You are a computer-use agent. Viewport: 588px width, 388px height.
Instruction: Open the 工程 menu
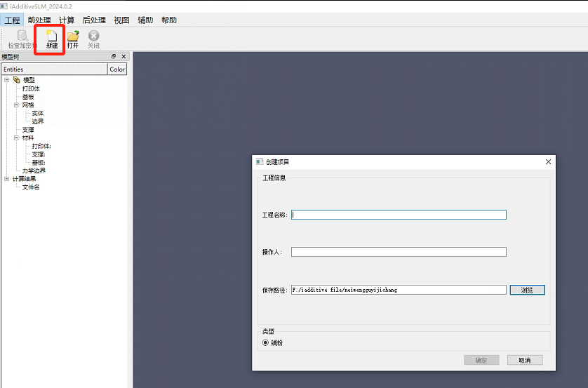pyautogui.click(x=13, y=20)
